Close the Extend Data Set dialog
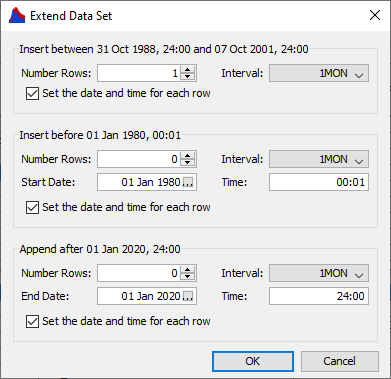Screen dimensions: 391x379 pos(375,15)
